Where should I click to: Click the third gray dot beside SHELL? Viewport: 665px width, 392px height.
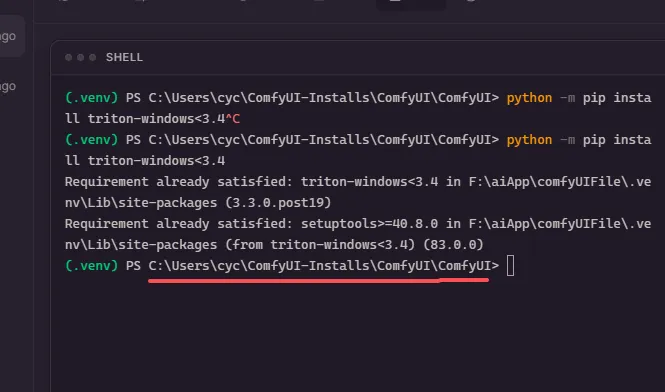pos(92,57)
